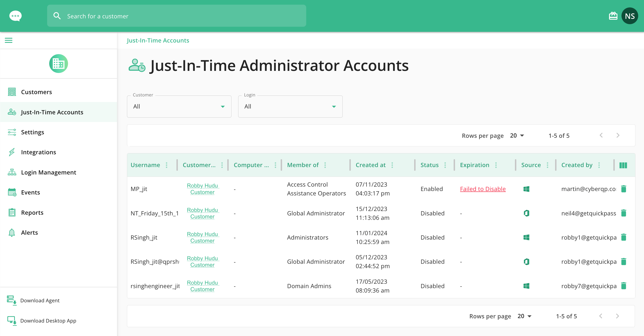Delete the rsinghengineer_jit account
The height and width of the screenshot is (336, 644).
[624, 286]
